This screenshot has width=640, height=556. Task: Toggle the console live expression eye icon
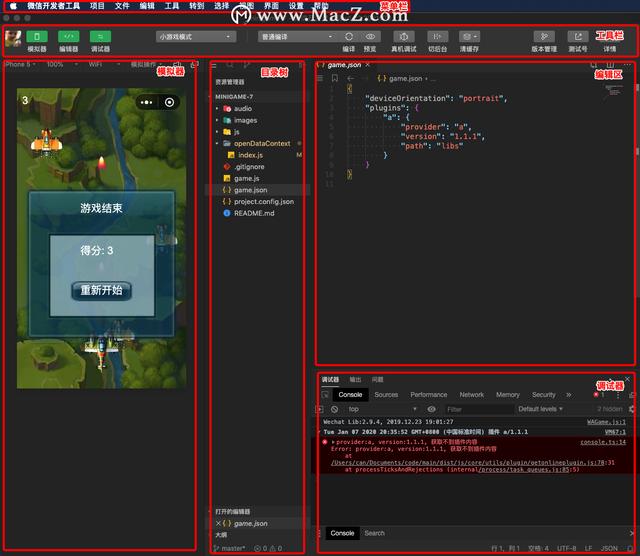[x=431, y=409]
